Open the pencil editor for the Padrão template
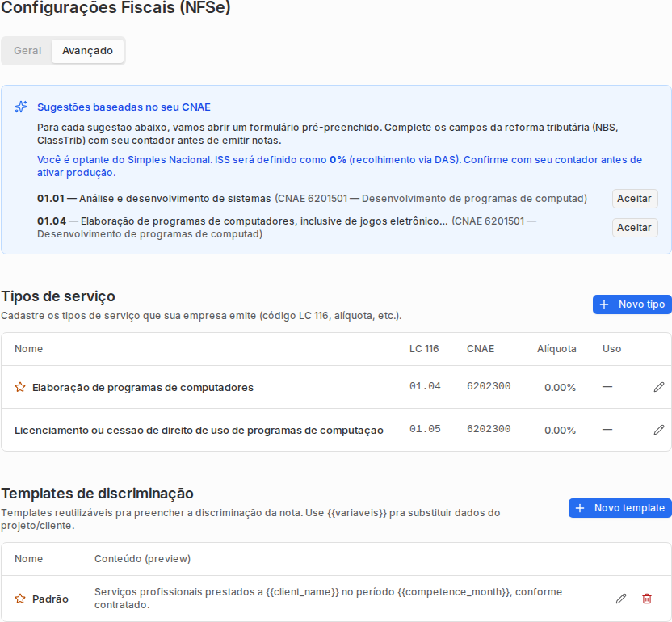The image size is (672, 622). pos(621,599)
